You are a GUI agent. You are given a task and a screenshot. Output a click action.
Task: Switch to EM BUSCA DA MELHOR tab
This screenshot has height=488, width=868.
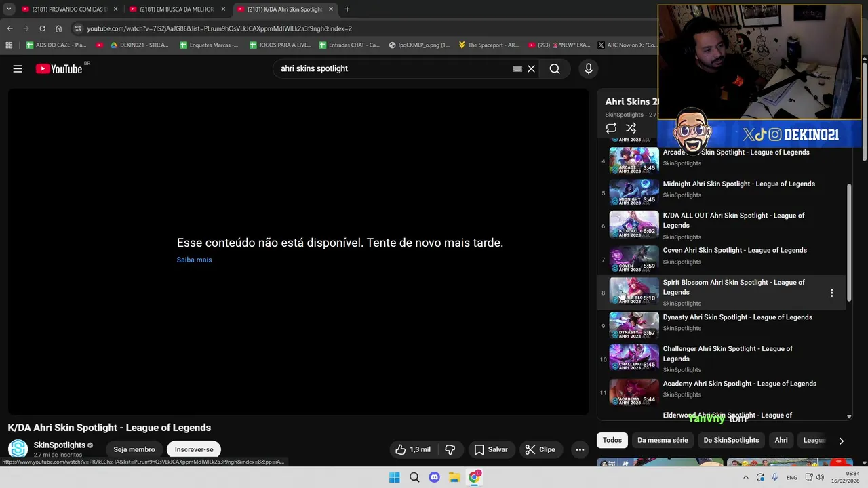pyautogui.click(x=176, y=9)
